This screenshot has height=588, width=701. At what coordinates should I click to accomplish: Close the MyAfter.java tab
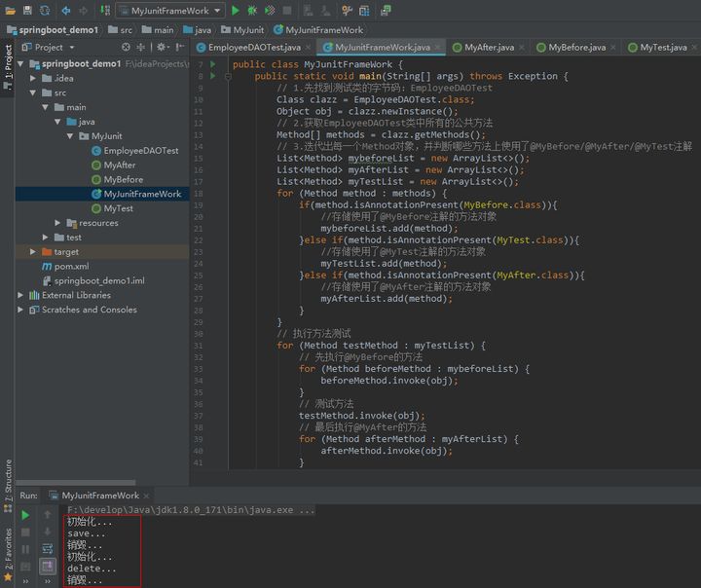521,47
